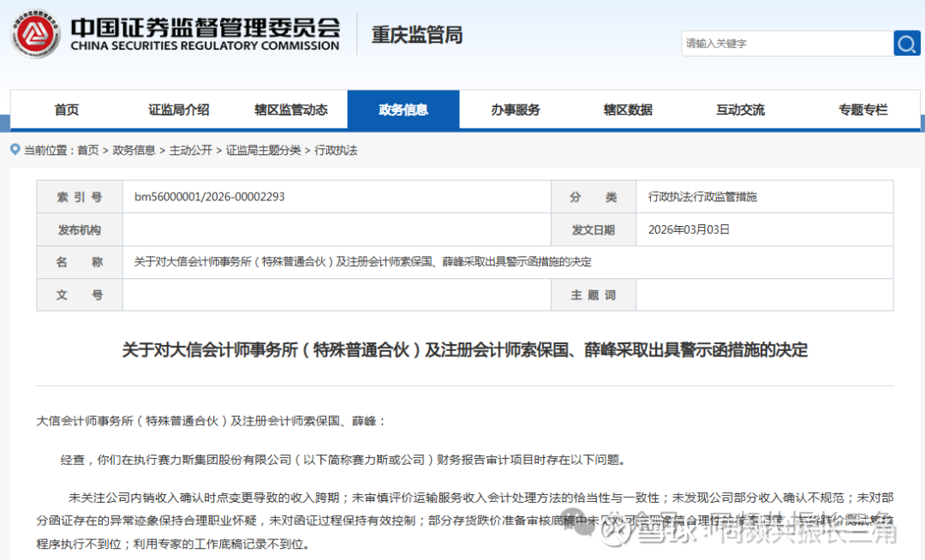Click the date 2026年03月03日
Viewport: 925px width, 560px height.
[x=689, y=229]
